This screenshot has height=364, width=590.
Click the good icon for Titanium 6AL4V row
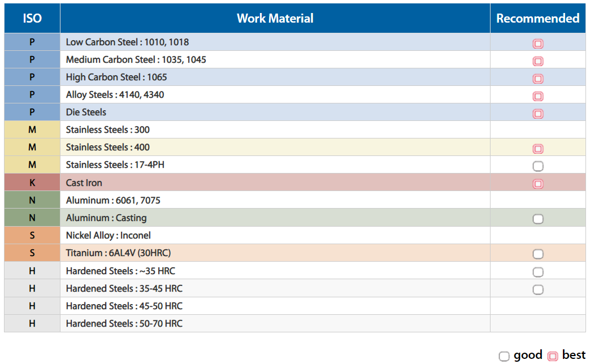(x=538, y=254)
